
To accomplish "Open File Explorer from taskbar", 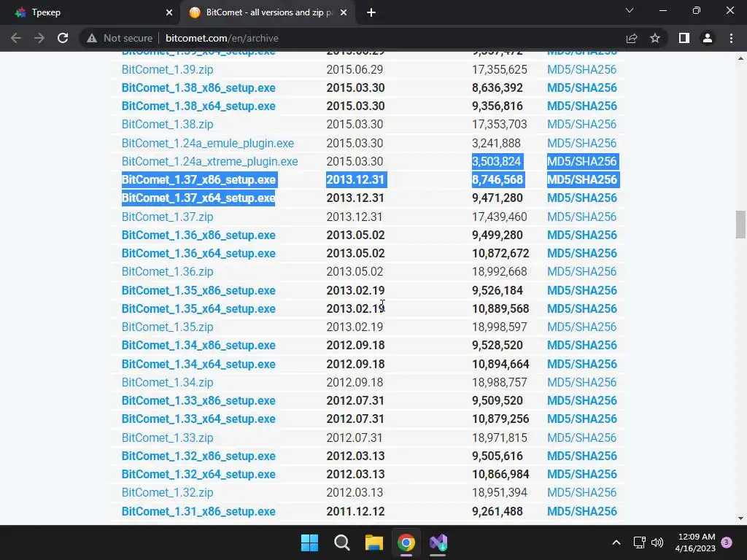I will [x=374, y=542].
